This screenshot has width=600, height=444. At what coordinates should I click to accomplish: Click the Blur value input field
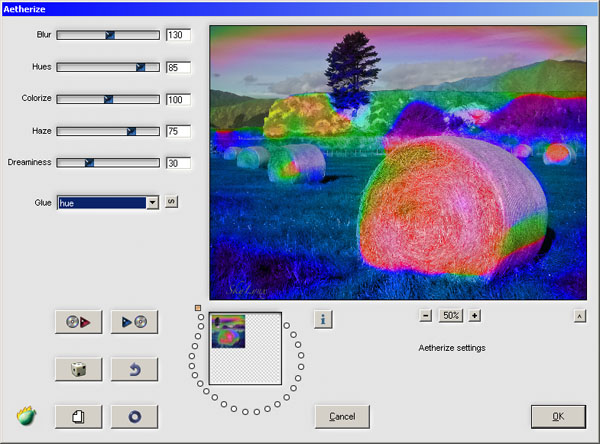point(178,35)
